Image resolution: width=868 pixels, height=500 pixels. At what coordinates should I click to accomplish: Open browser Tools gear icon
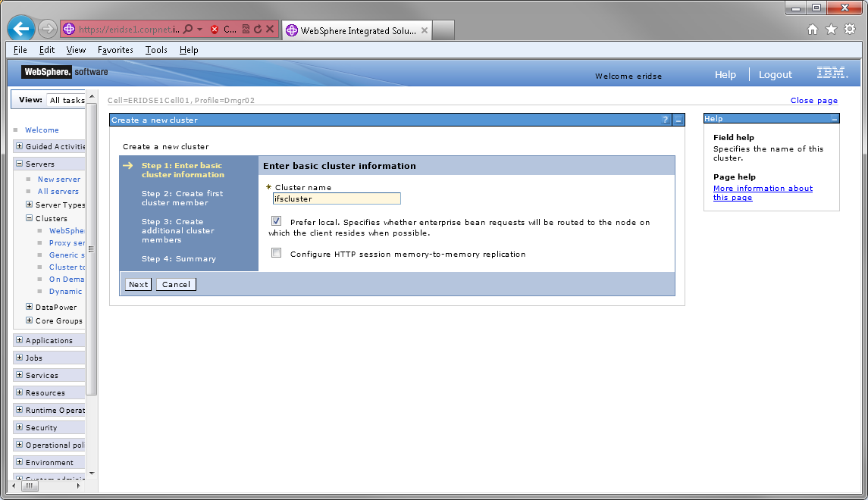point(850,30)
